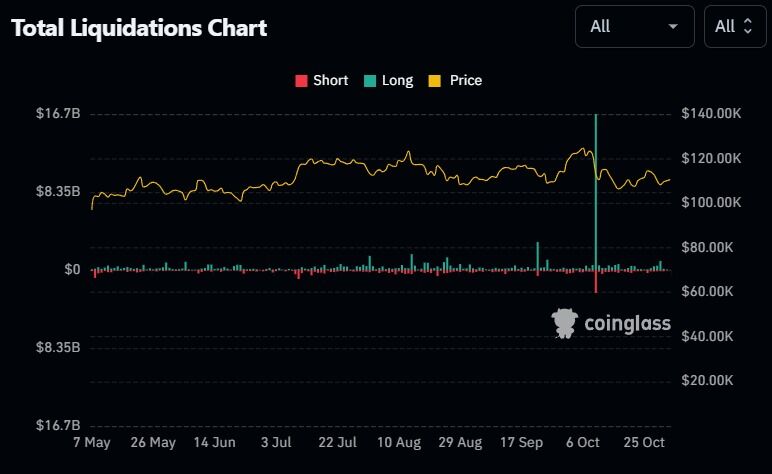
Task: Open the second All selector
Action: tap(734, 26)
